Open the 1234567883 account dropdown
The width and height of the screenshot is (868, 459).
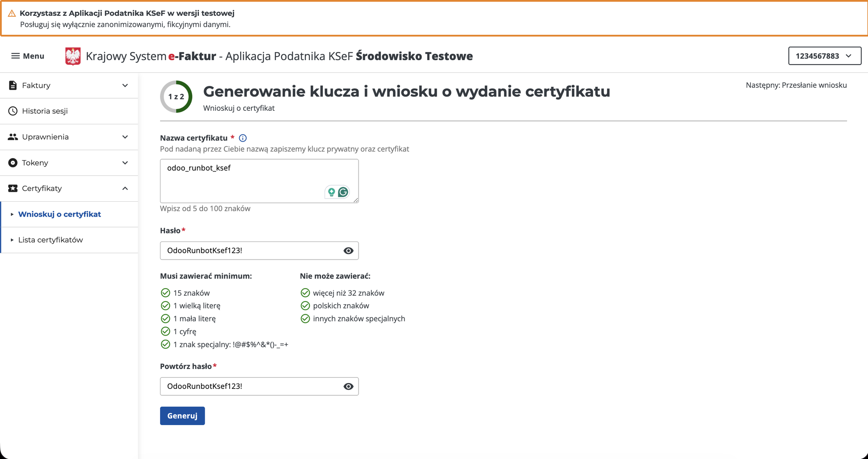point(824,56)
